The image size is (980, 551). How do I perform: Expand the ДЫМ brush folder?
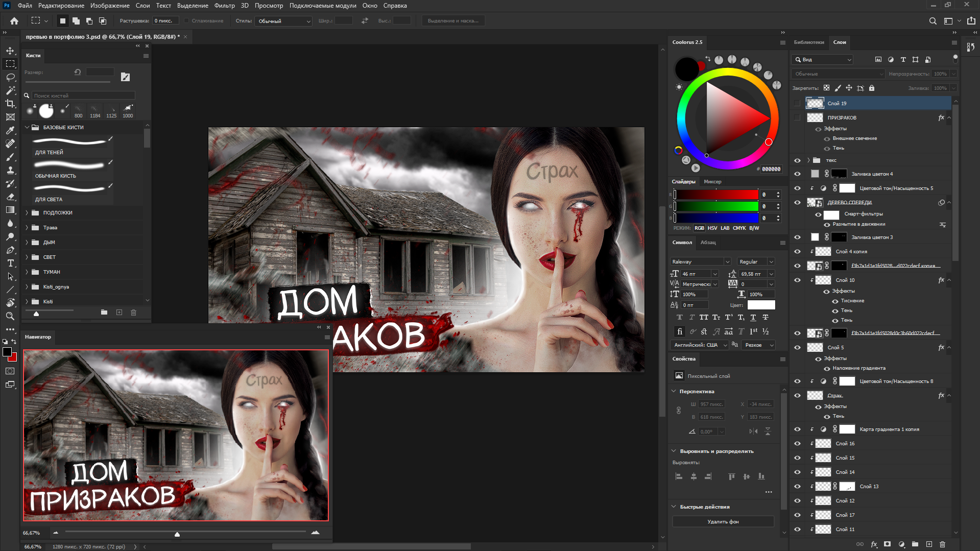click(27, 243)
